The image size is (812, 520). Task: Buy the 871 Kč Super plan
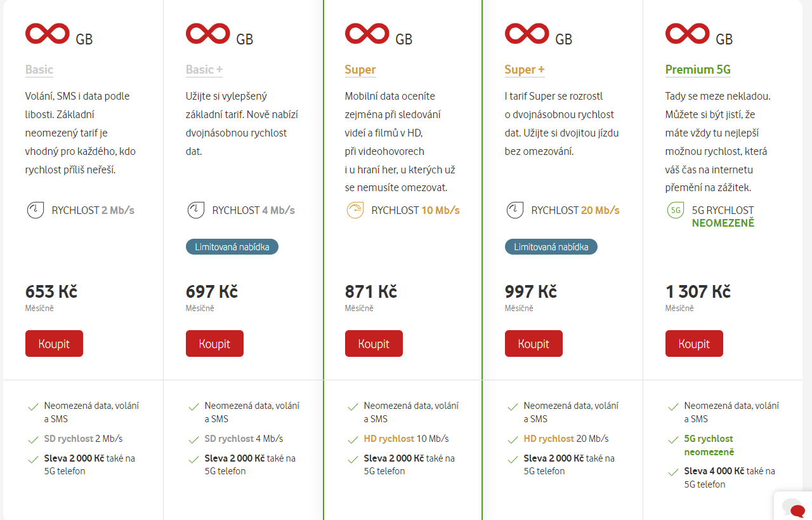coord(374,343)
